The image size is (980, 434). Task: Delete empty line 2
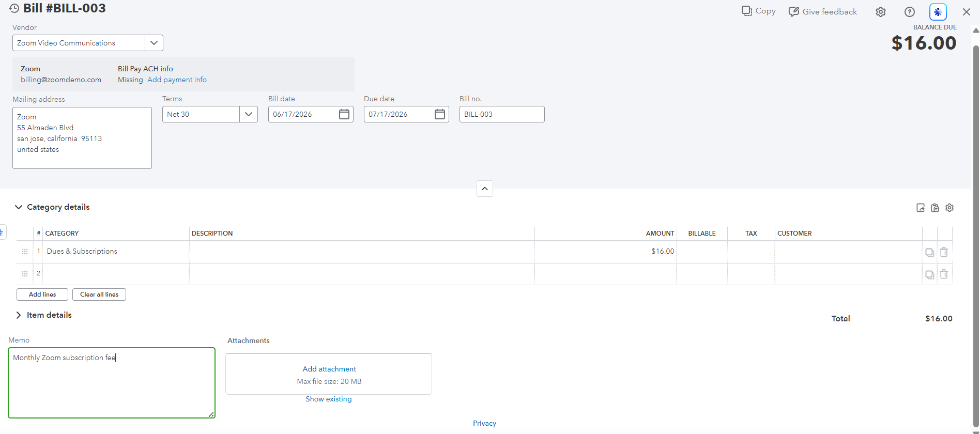944,274
